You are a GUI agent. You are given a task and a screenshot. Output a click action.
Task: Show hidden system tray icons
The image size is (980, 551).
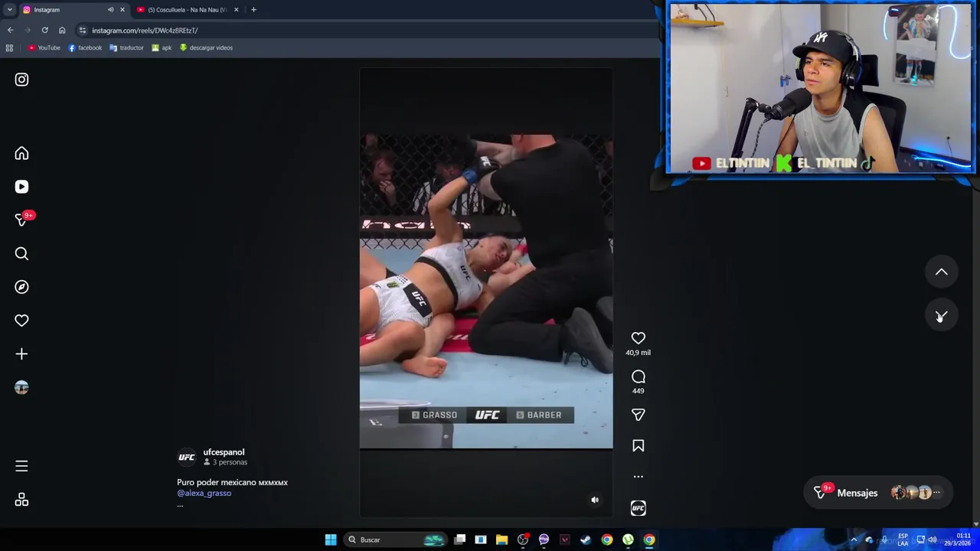pyautogui.click(x=854, y=540)
